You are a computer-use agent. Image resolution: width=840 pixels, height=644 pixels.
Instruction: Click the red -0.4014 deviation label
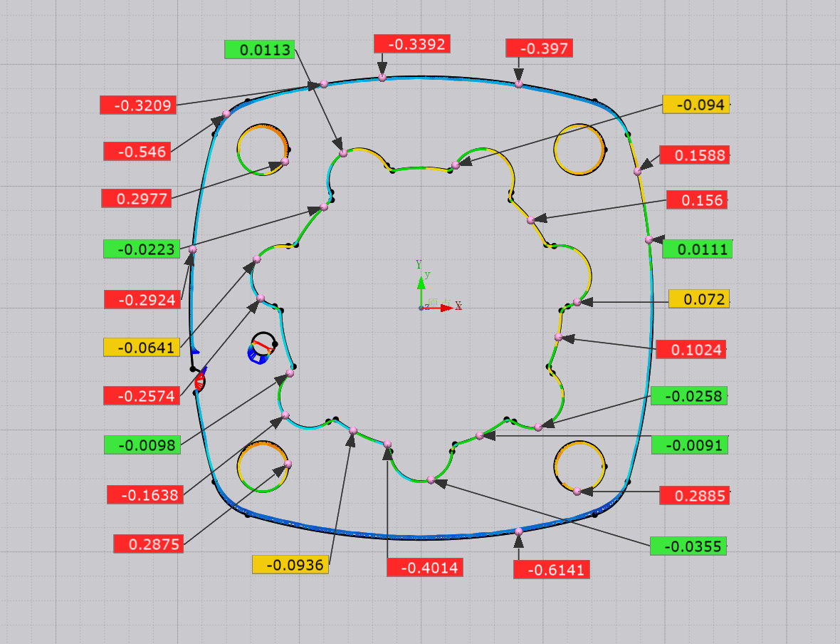tap(425, 567)
